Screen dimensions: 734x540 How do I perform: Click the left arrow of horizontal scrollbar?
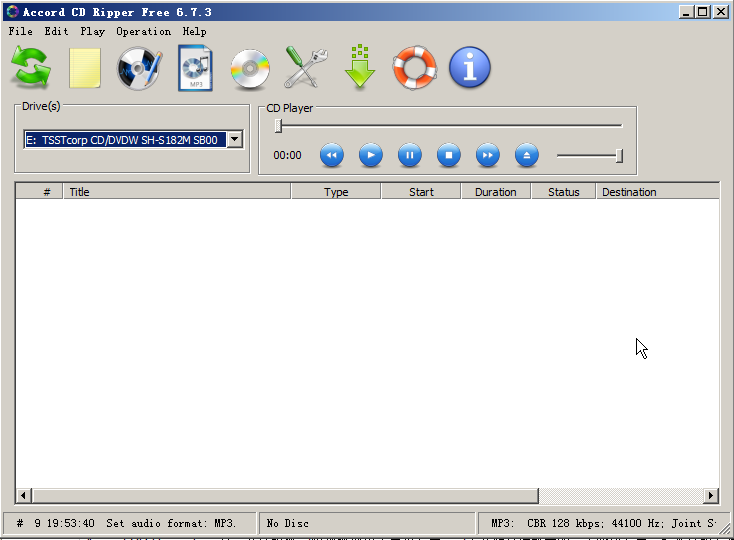click(x=24, y=495)
